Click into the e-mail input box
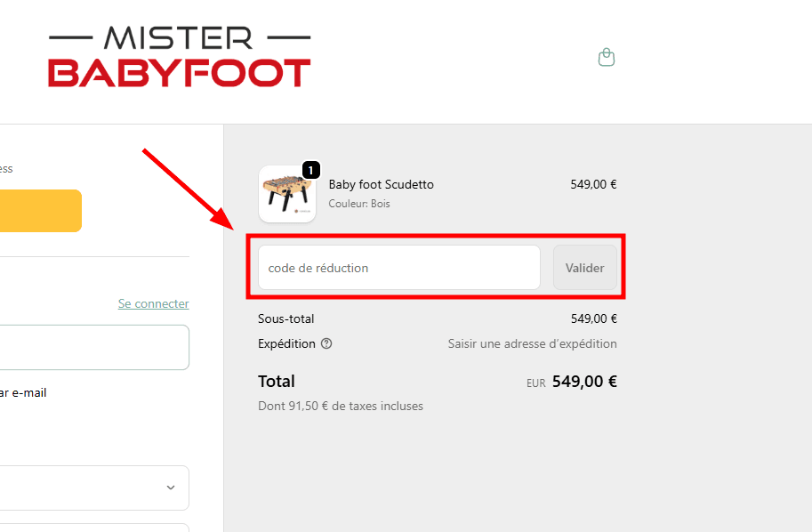The width and height of the screenshot is (812, 532). point(93,347)
